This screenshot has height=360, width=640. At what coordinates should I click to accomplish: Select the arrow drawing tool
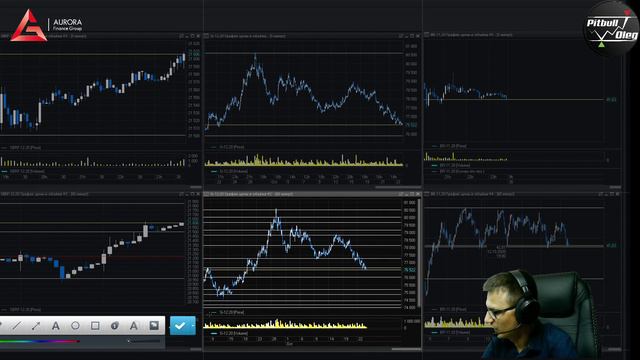(36, 325)
